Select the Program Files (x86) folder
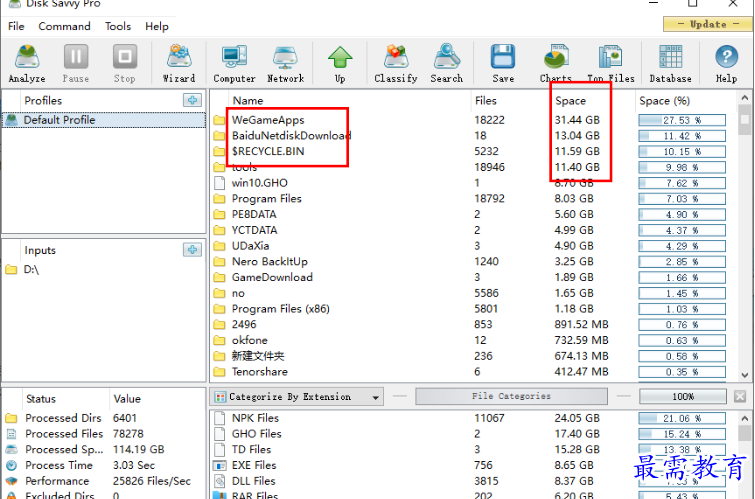The height and width of the screenshot is (499, 755). coord(473,309)
